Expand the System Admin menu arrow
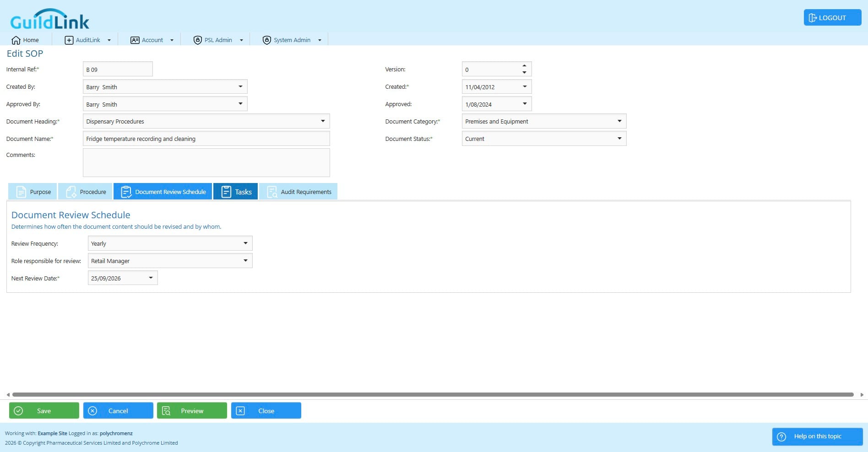868x452 pixels. pos(320,40)
